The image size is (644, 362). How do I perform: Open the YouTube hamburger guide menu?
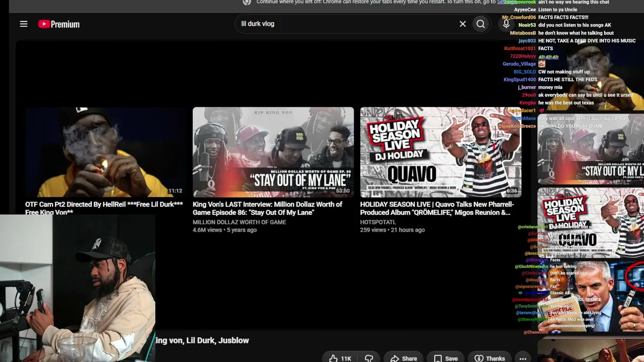point(24,24)
